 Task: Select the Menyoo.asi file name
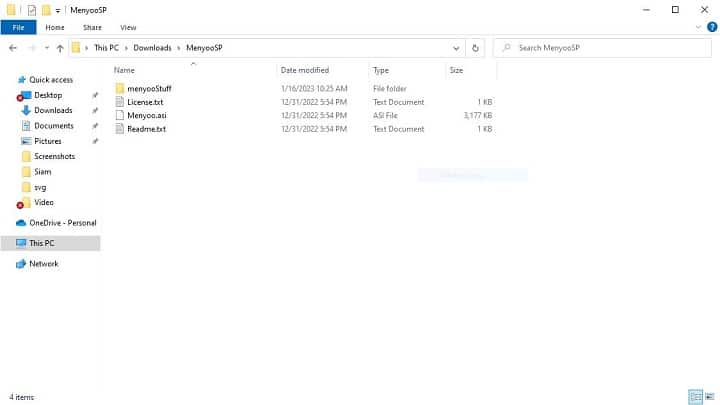click(146, 115)
